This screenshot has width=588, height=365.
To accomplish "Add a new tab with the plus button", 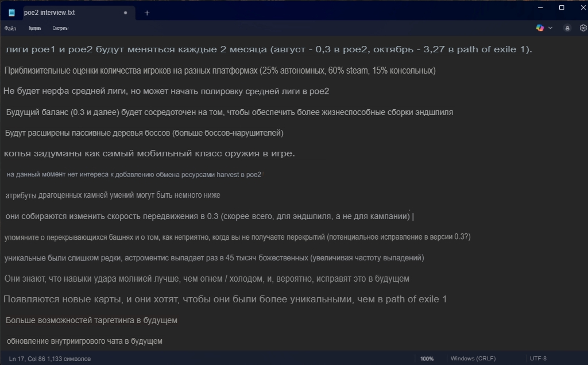I will pyautogui.click(x=147, y=13).
